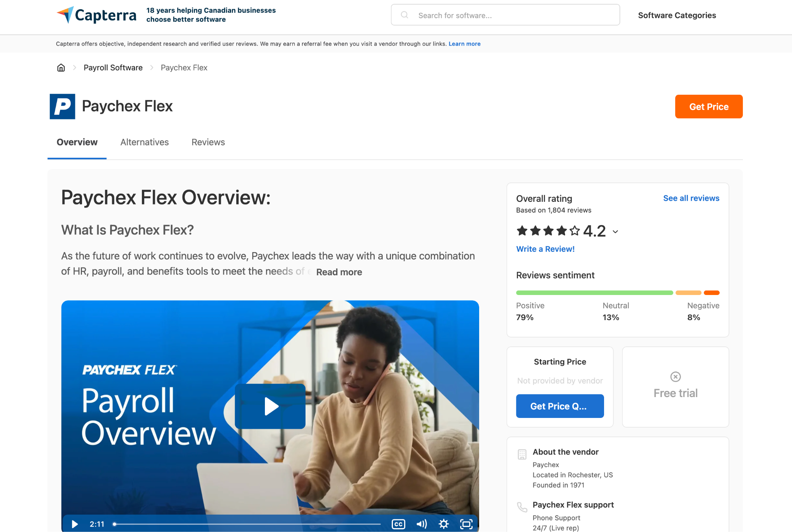Viewport: 792px width, 532px height.
Task: Click 'Phone Support' text
Action: click(556, 518)
